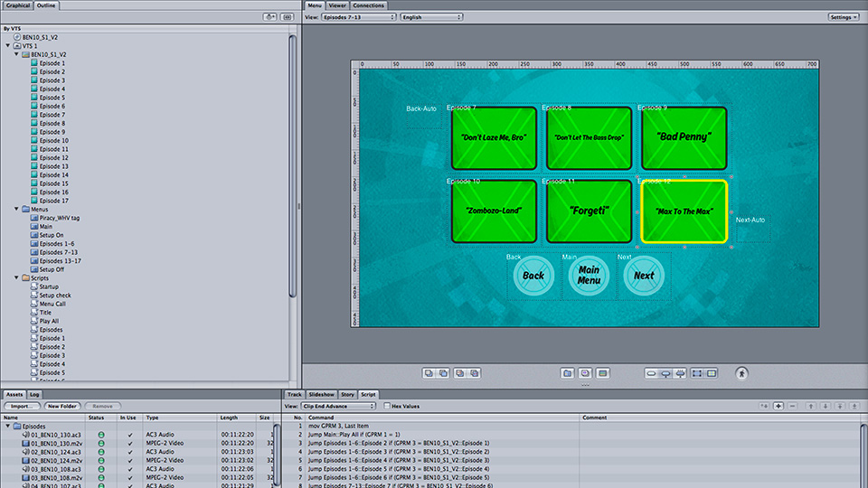This screenshot has height=488, width=868.
Task: Click the 01_BEN10_130.m2v video asset icon
Action: pyautogui.click(x=25, y=443)
